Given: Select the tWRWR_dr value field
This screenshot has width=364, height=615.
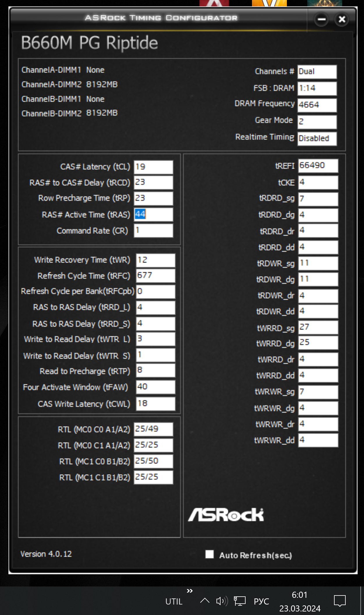Looking at the screenshot, I should [318, 424].
